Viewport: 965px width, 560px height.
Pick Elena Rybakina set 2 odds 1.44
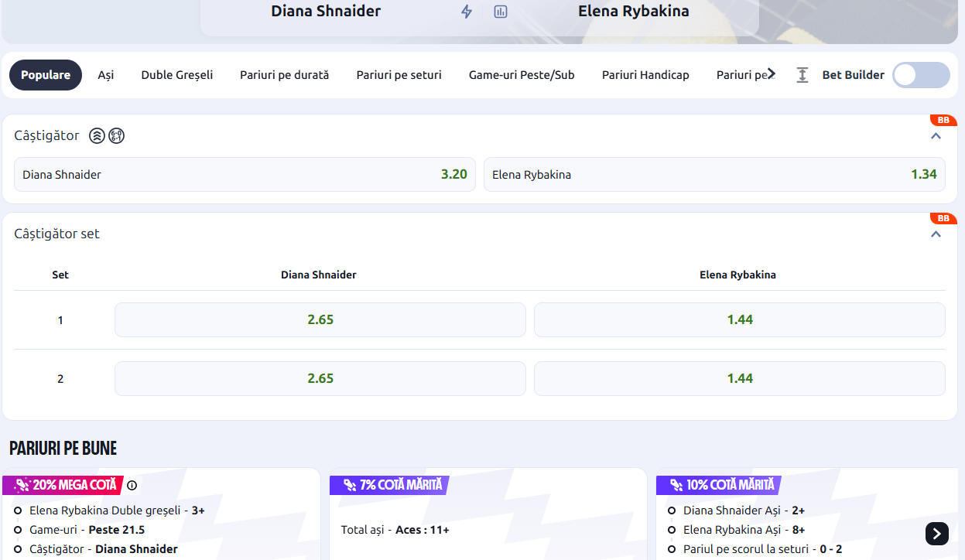coord(740,378)
